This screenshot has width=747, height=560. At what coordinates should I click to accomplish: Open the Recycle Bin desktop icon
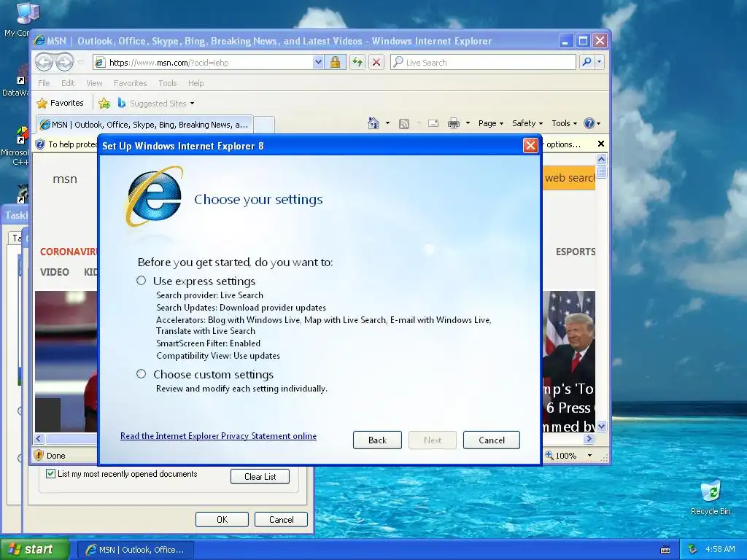711,498
